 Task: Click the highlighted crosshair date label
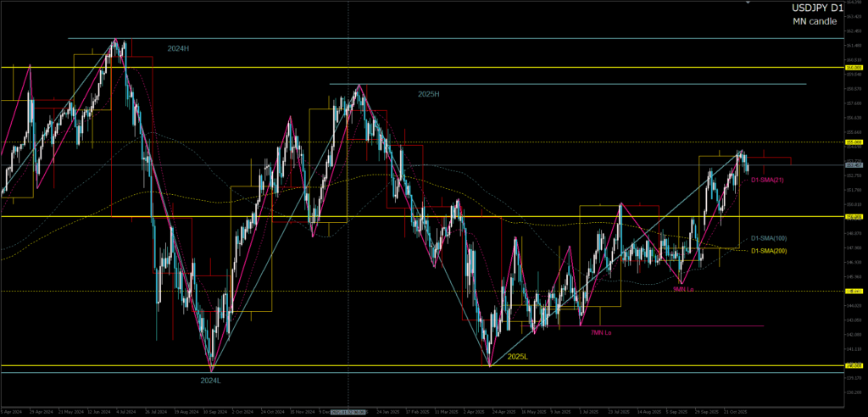click(x=348, y=411)
